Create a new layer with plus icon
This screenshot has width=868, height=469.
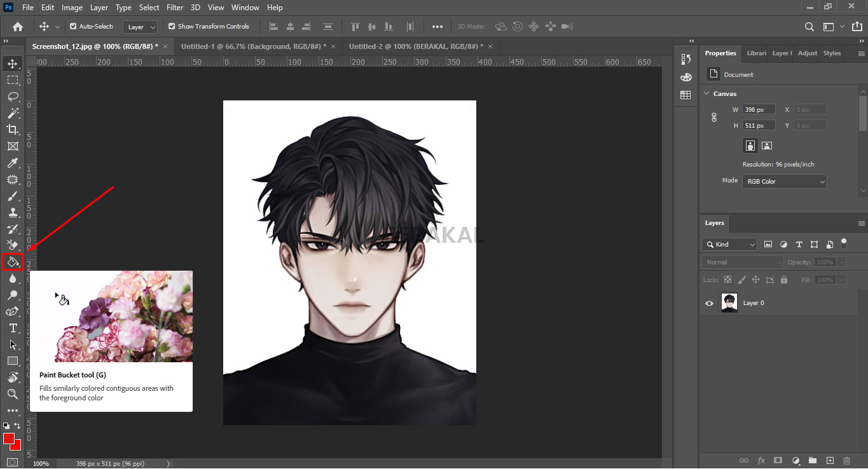click(830, 460)
